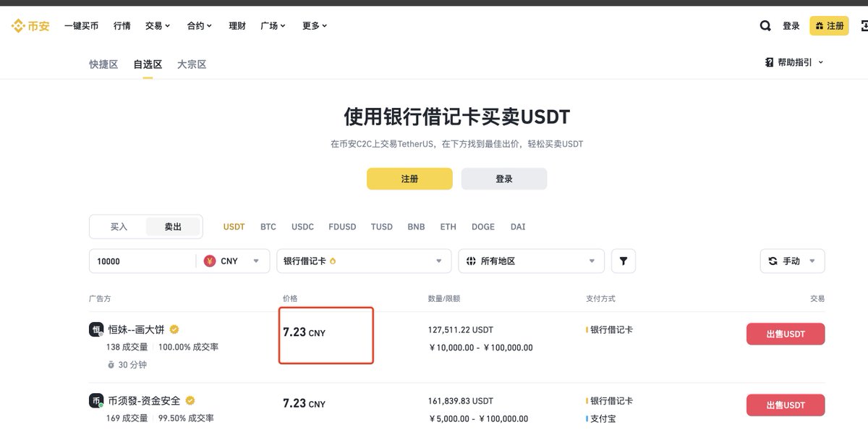Click the 登录 link in header

(791, 26)
